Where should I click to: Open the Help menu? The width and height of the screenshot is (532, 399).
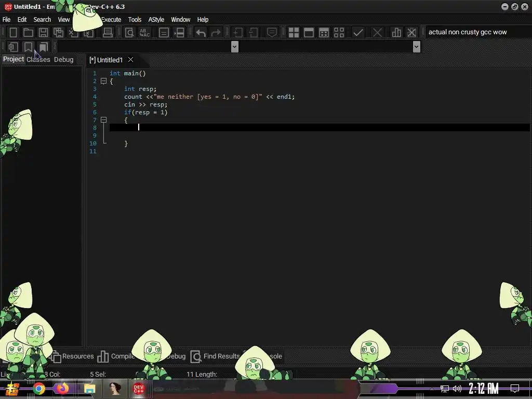click(203, 20)
